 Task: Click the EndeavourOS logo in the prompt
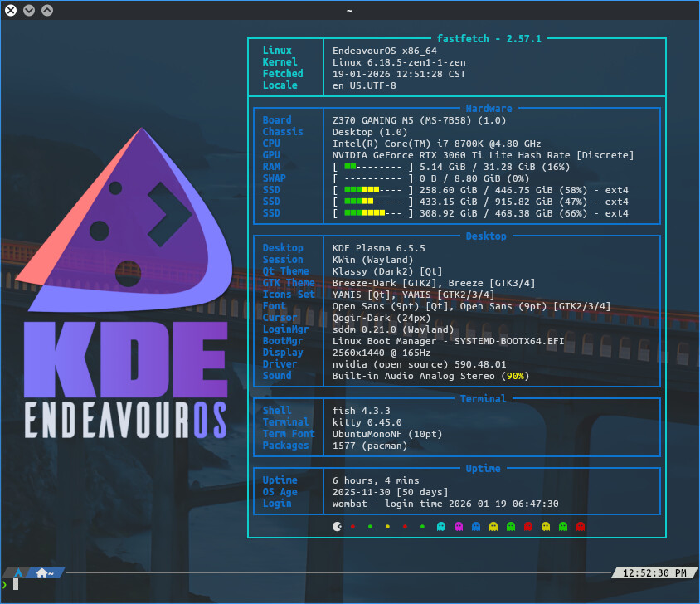click(x=17, y=572)
